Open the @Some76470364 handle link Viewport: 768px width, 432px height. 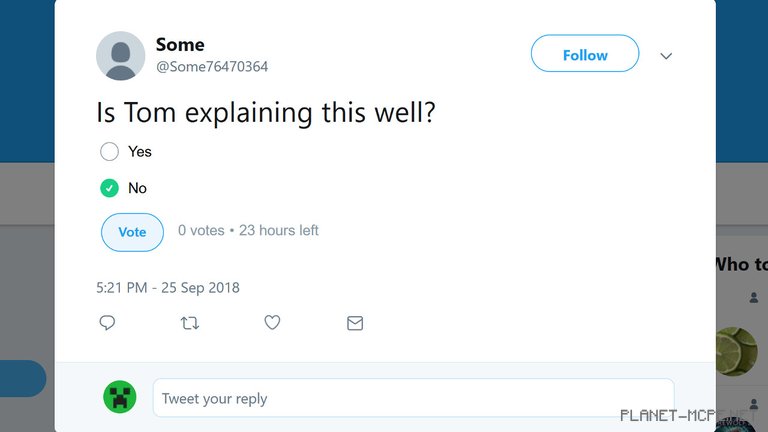[x=212, y=67]
